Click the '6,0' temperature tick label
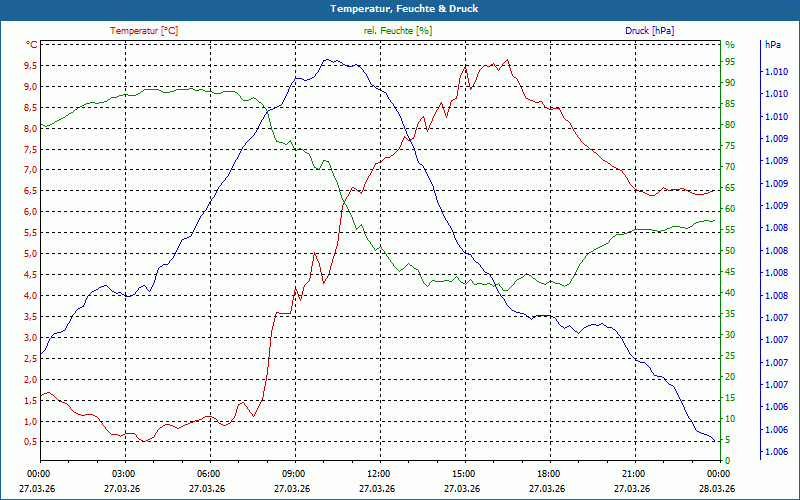The width and height of the screenshot is (800, 500). (x=32, y=212)
